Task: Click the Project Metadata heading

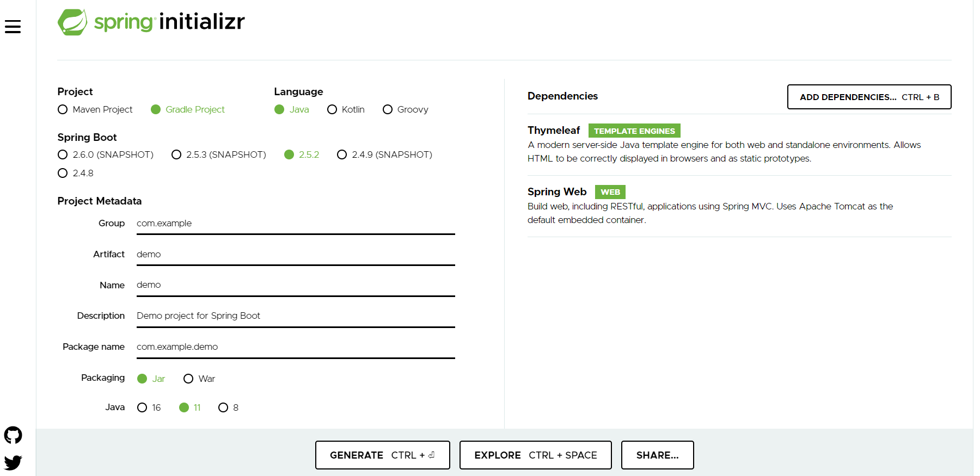Action: point(100,201)
